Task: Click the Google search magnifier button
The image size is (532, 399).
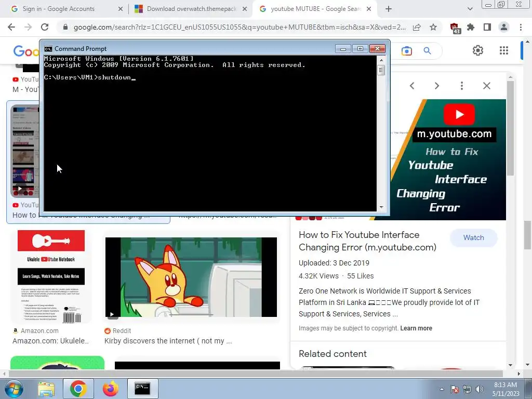Action: [427, 51]
